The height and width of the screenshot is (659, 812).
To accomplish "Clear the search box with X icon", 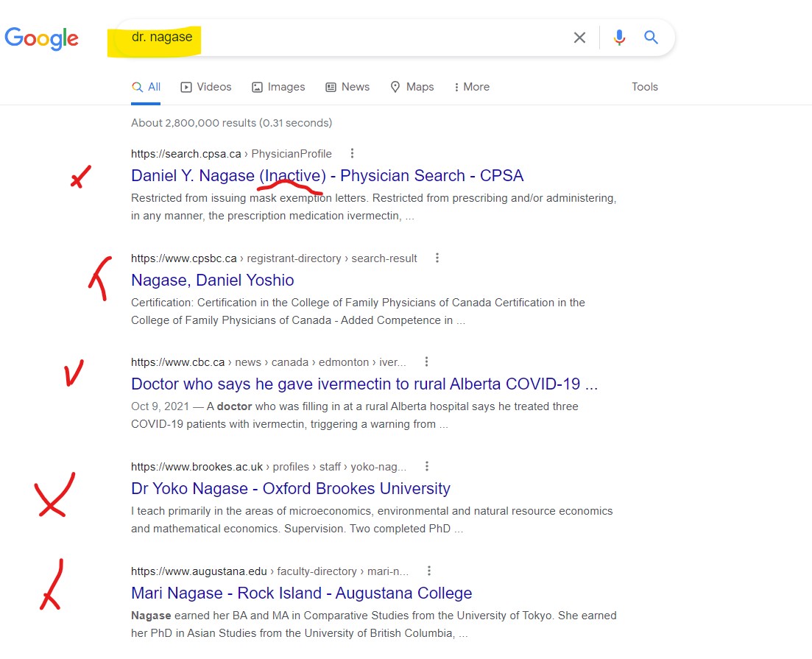I will tap(579, 38).
